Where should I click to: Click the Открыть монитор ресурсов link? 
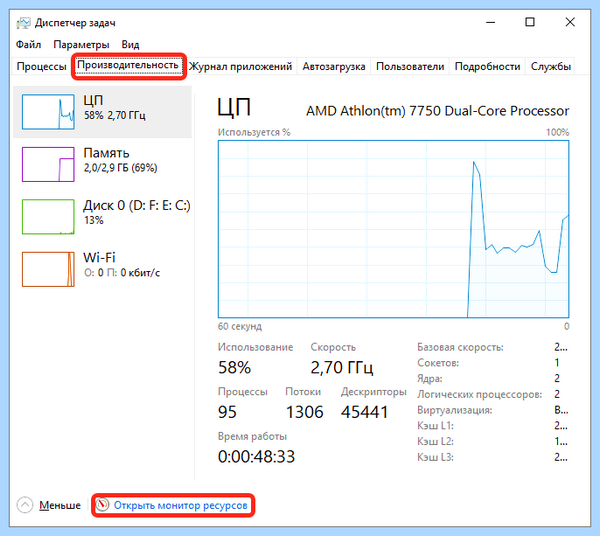(x=181, y=505)
